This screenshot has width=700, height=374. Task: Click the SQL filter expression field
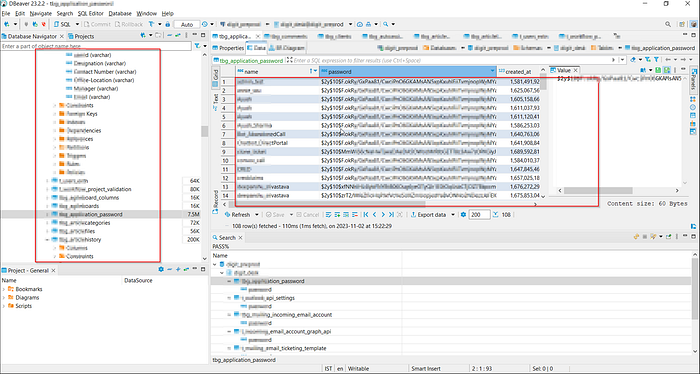point(453,60)
